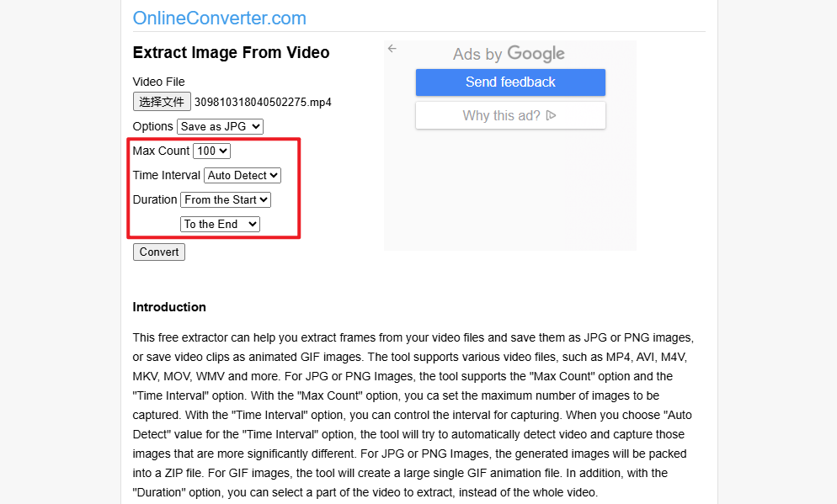Screen dimensions: 837x504
Task: Click the Duration label
Action: tap(155, 199)
